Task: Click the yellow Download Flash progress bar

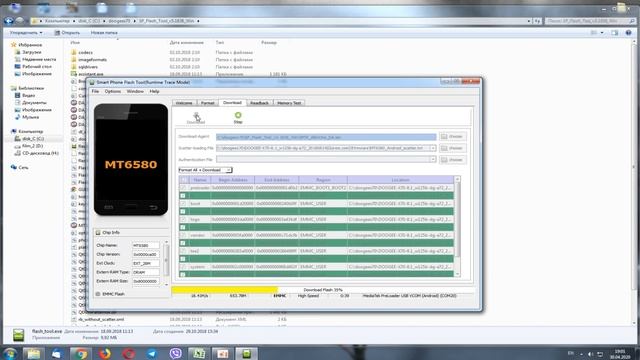Action: [224, 290]
